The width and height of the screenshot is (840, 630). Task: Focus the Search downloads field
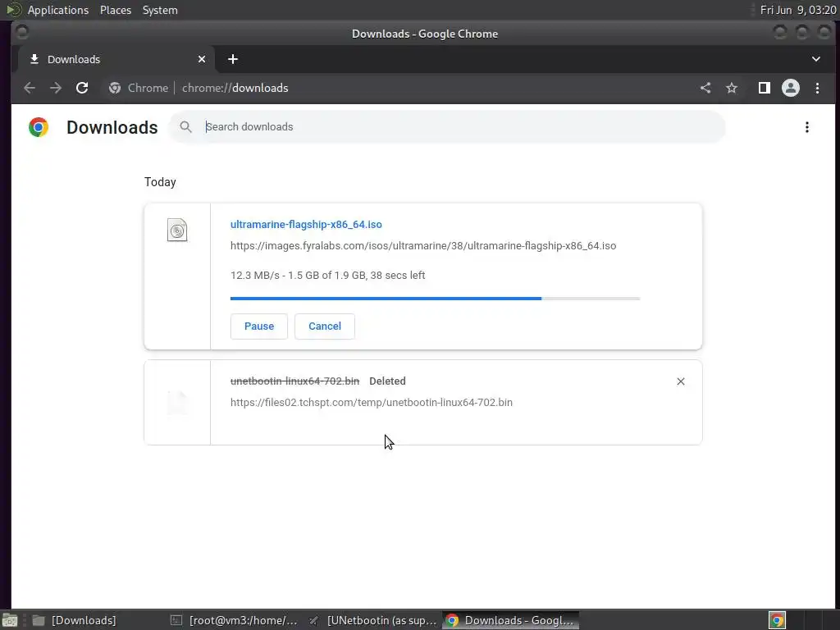447,127
